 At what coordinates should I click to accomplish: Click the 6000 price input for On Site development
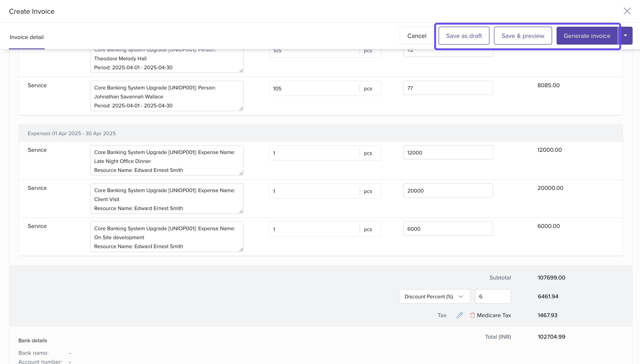point(448,228)
